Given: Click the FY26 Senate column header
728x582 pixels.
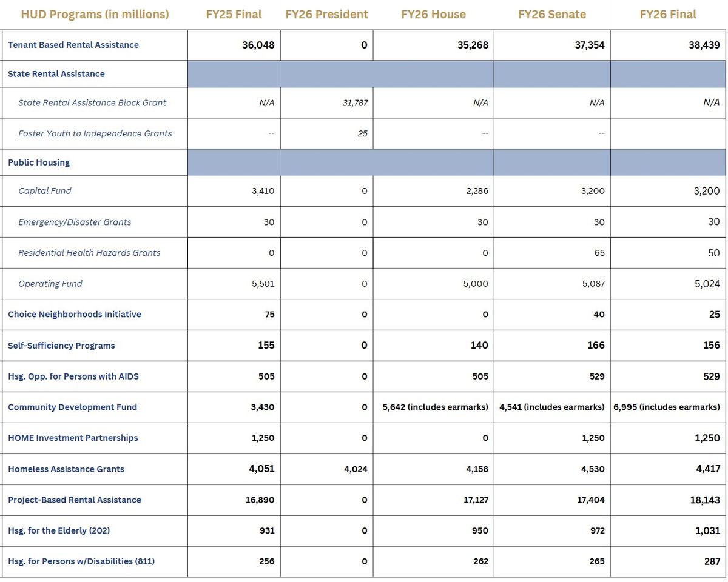Looking at the screenshot, I should [x=552, y=14].
